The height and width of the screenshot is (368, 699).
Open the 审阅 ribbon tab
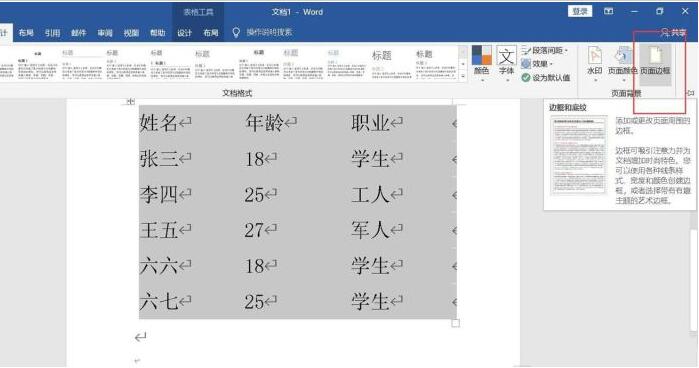pos(105,33)
